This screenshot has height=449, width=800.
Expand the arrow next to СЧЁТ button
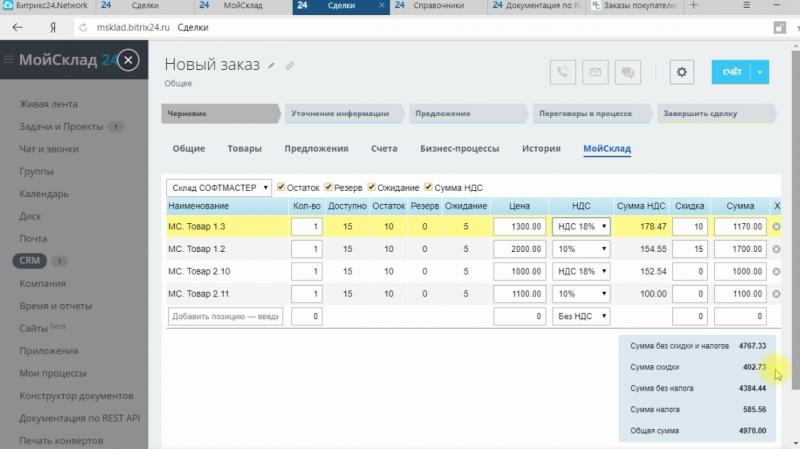pyautogui.click(x=761, y=73)
